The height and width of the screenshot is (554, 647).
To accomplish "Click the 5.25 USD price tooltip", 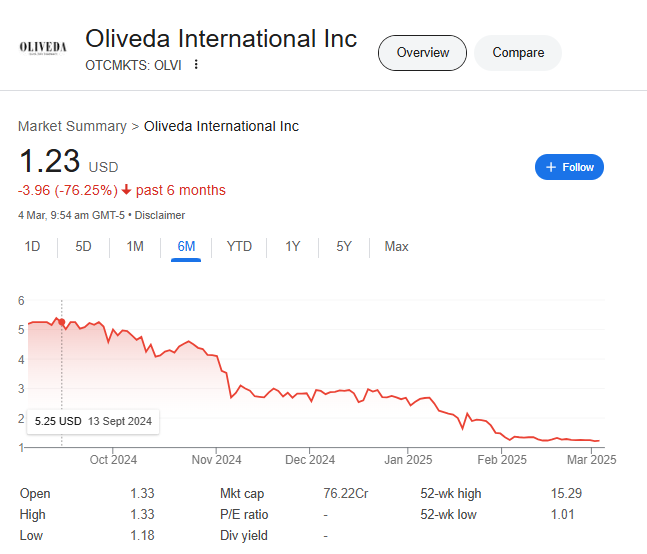I will (x=93, y=421).
